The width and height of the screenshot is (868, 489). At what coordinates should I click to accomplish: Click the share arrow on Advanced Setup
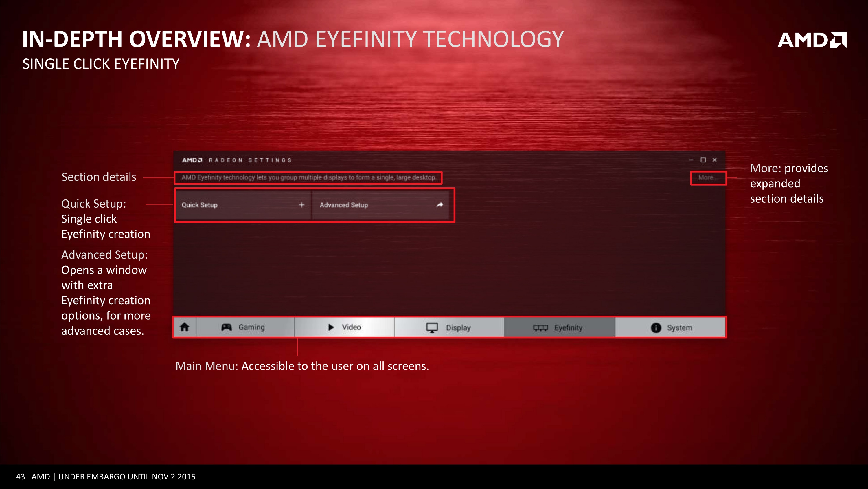[440, 205]
